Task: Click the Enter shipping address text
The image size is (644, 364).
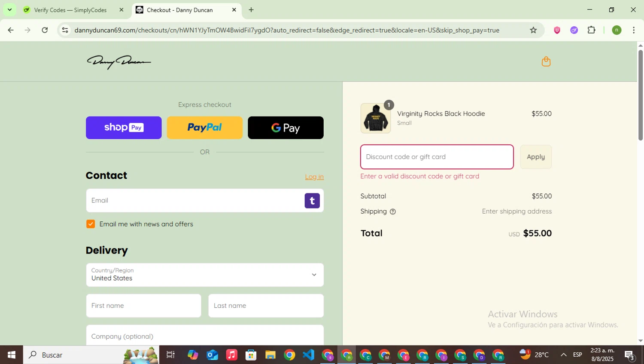Action: [x=517, y=211]
